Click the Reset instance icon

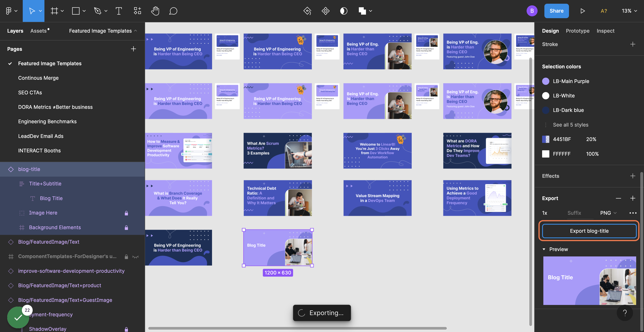pyautogui.click(x=307, y=11)
